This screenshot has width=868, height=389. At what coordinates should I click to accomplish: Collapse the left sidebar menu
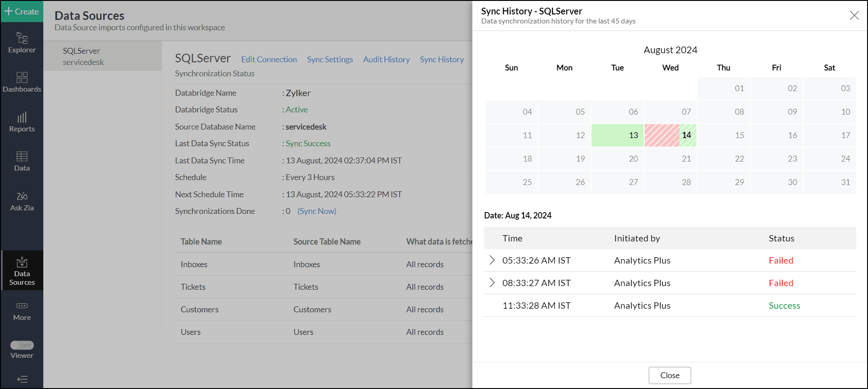(x=22, y=379)
